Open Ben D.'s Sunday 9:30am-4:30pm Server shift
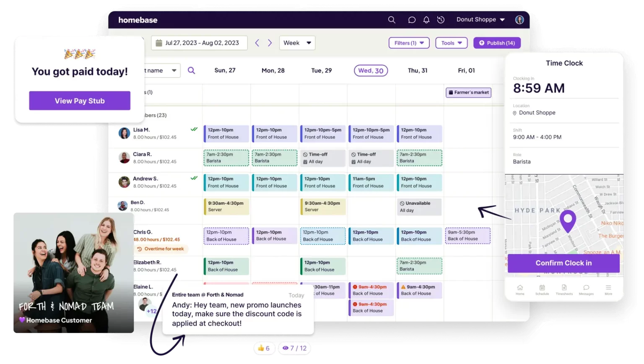Screen dimensions: 644x364 click(x=226, y=206)
